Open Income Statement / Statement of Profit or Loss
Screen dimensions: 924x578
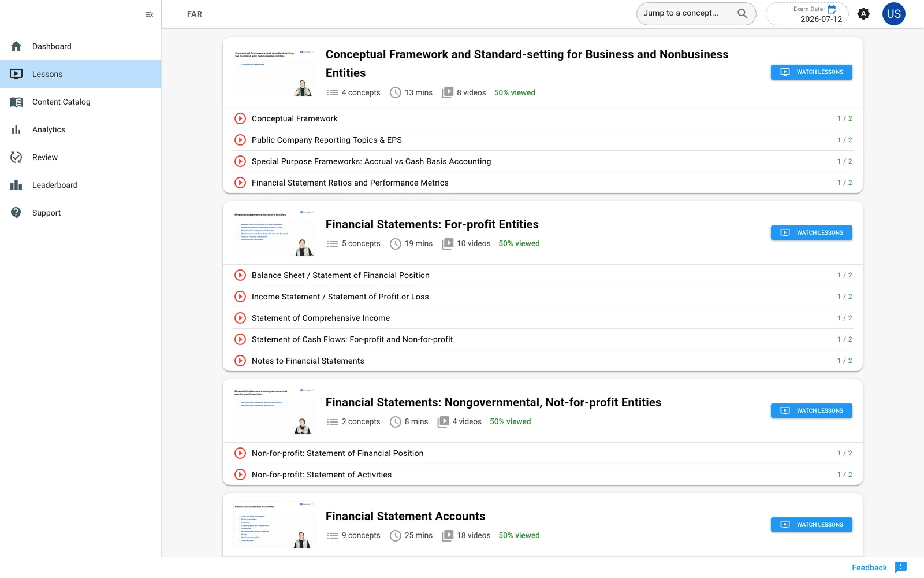543,297
